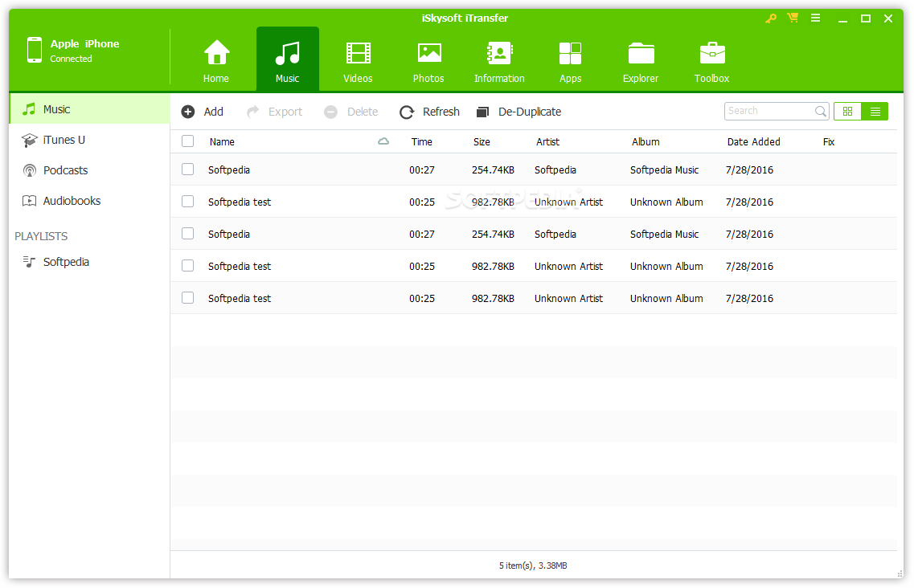
Task: Switch to list view
Action: click(x=875, y=112)
